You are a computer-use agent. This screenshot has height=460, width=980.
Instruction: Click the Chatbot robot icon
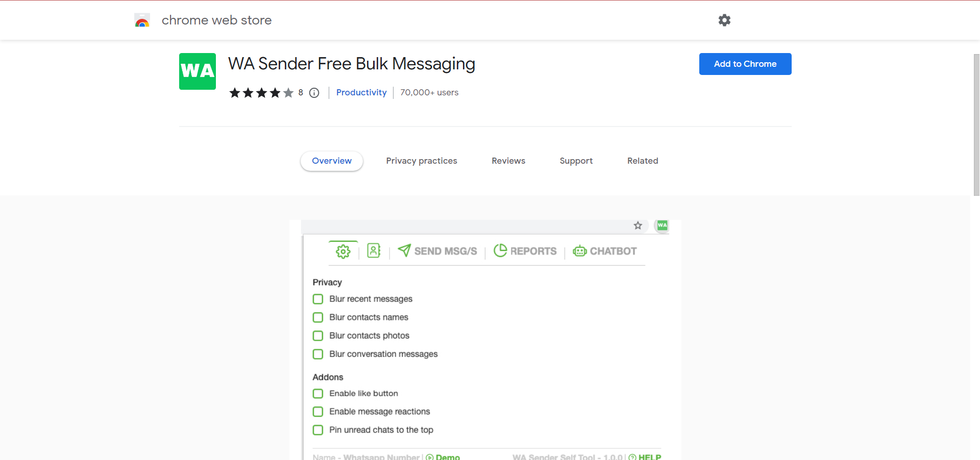pos(580,251)
